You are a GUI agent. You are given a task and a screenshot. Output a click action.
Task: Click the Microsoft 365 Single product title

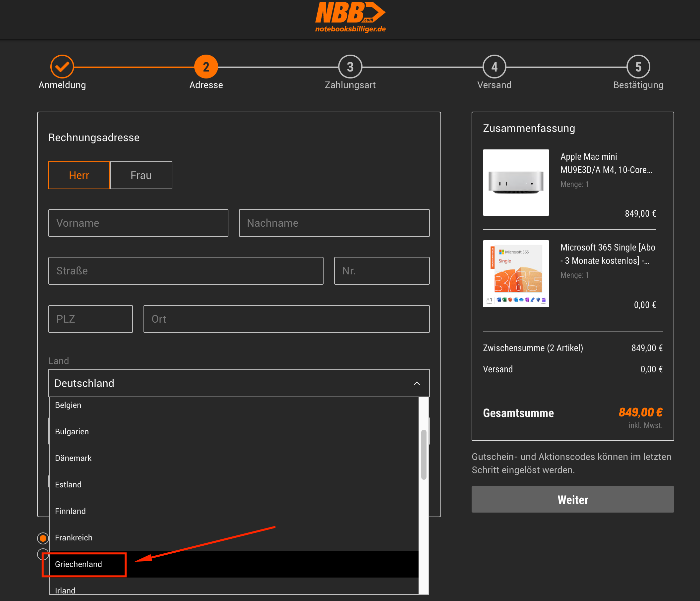(608, 254)
